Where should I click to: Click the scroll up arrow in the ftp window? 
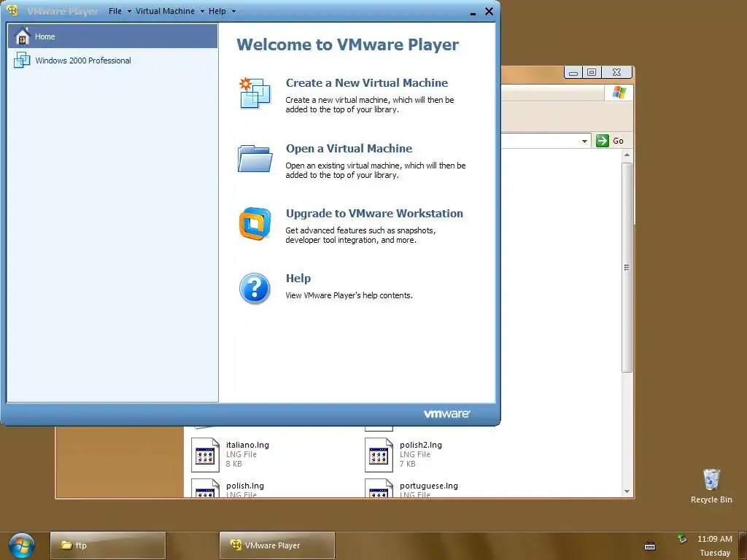coord(627,155)
